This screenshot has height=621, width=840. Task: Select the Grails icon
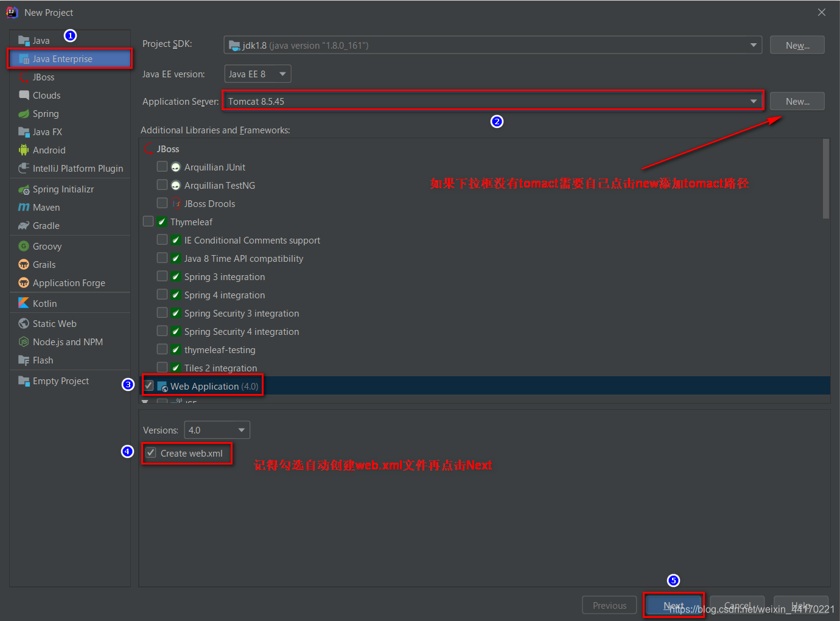click(x=24, y=265)
